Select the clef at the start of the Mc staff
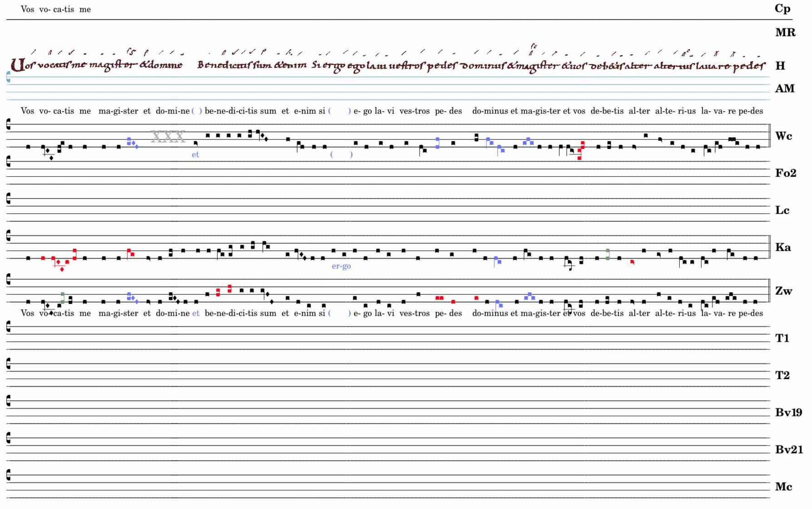 click(9, 475)
